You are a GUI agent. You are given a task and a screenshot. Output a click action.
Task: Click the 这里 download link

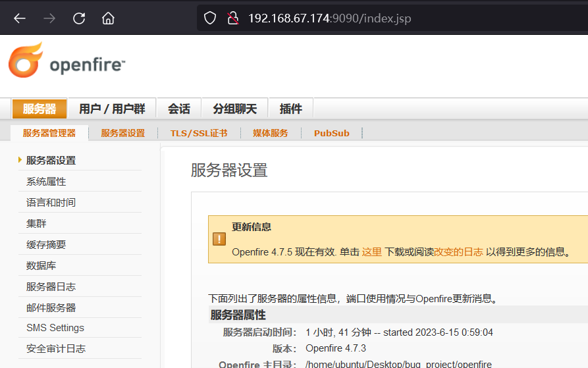coord(371,252)
